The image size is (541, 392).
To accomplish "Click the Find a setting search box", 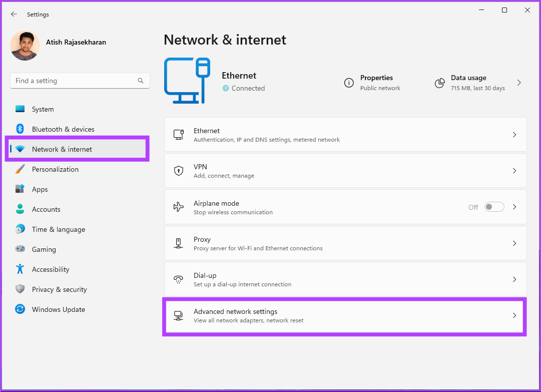I will (80, 80).
